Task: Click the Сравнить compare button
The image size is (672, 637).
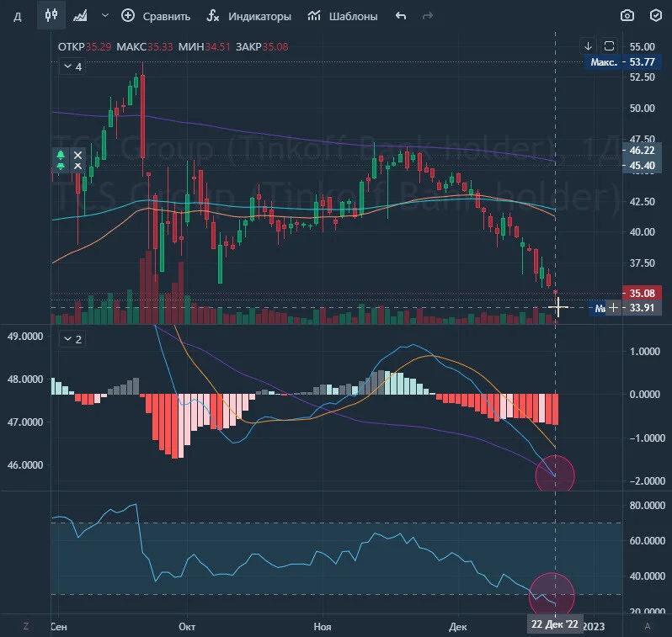Action: point(156,16)
